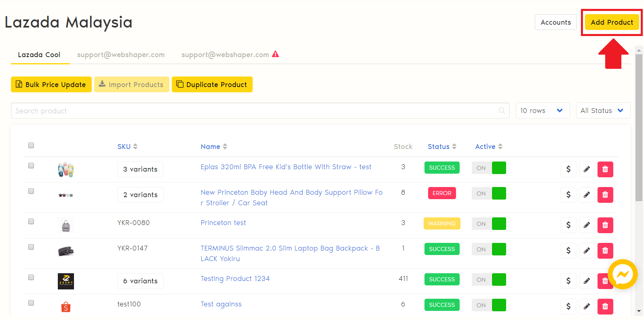Click the Zetpy logo product thumbnail

66,281
